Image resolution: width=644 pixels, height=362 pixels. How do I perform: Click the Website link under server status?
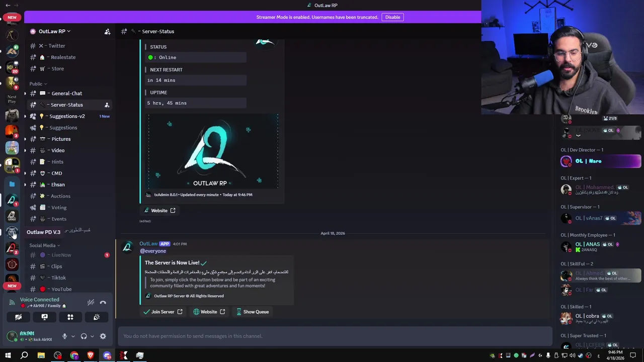159,211
